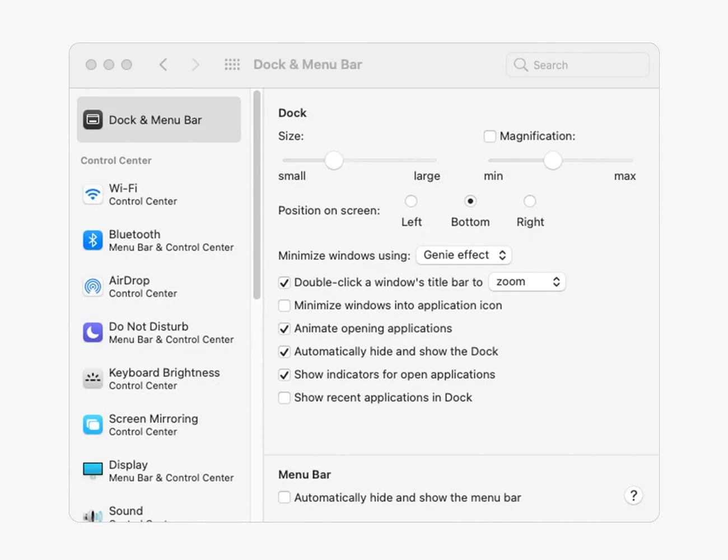Open the zoom dropdown for double-click behavior
This screenshot has width=728, height=560.
point(526,282)
